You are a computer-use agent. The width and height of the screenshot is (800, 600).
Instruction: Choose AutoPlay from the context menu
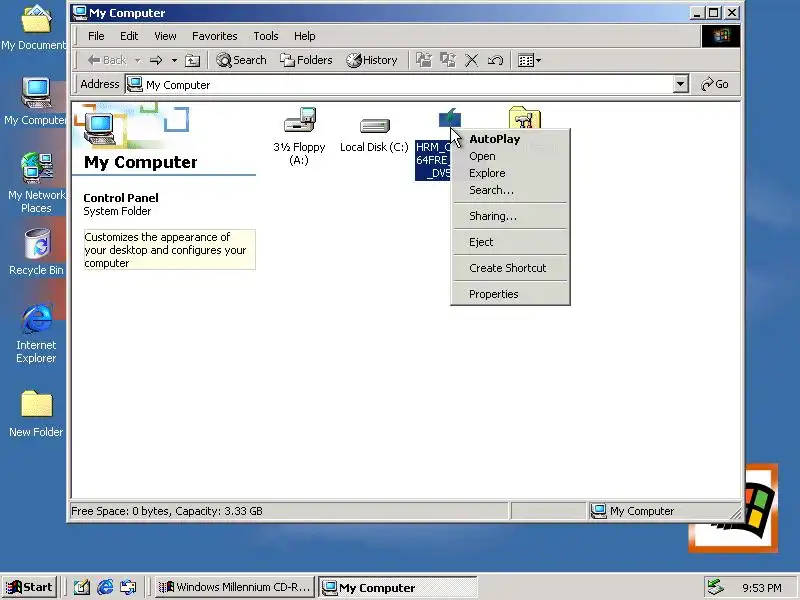(x=510, y=139)
